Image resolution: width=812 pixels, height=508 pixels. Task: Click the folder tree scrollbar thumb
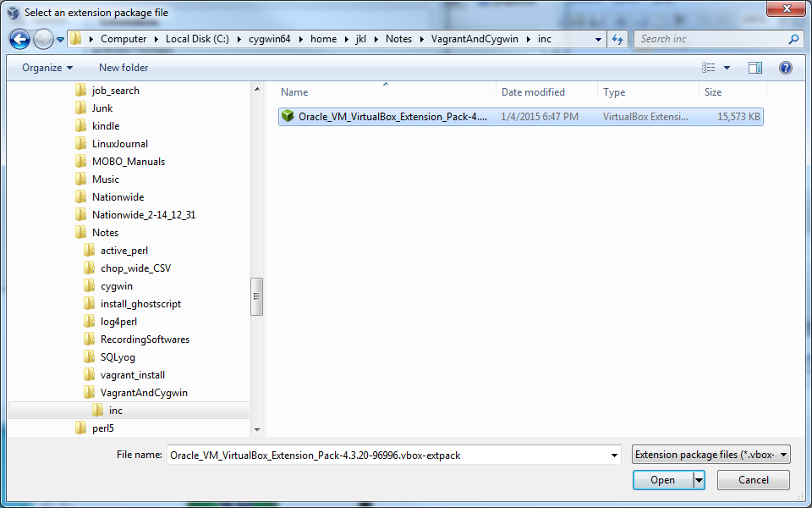click(257, 296)
